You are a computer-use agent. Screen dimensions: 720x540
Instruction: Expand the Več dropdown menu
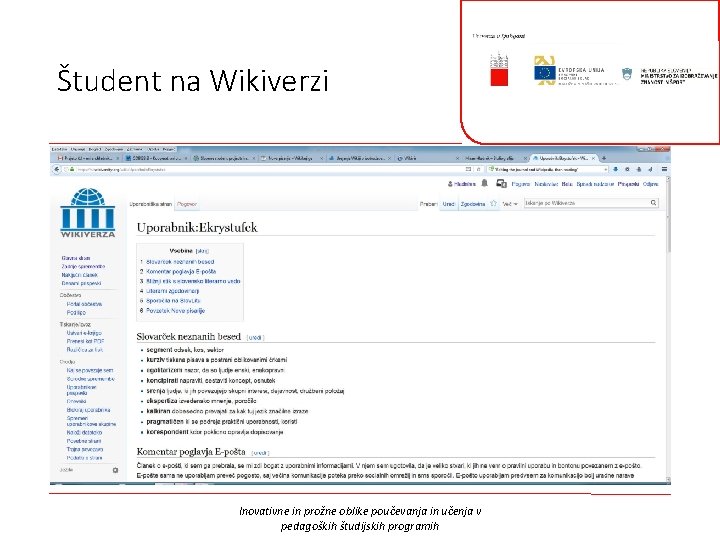[510, 204]
